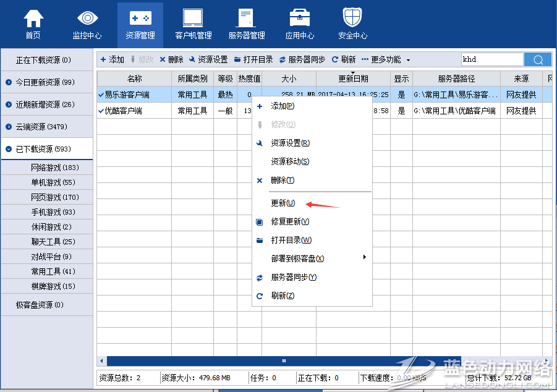Click 打开目录 toolbar button
Viewport: 557px width, 392px height.
(253, 59)
